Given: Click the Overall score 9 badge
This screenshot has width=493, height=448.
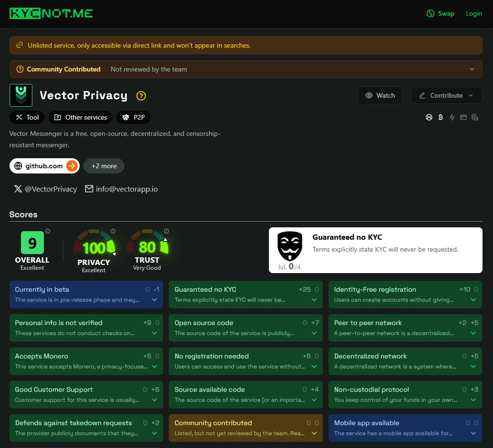Looking at the screenshot, I should click(32, 243).
